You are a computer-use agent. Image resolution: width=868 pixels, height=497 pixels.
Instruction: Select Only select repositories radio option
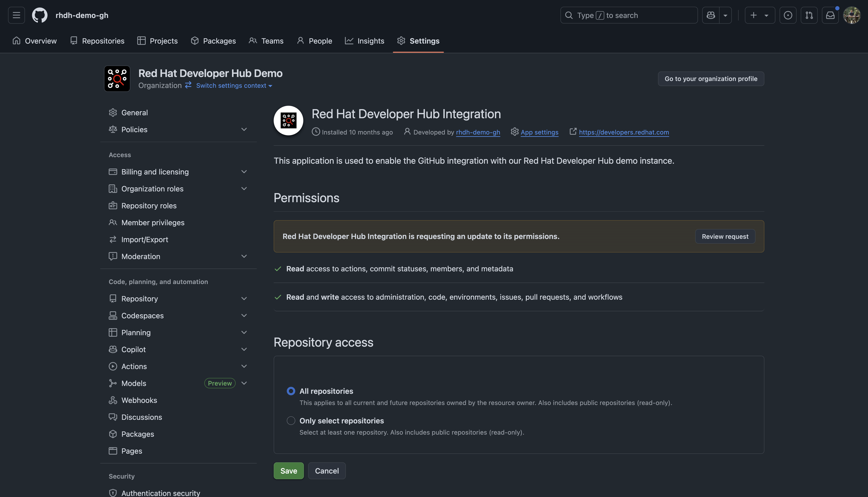coord(291,421)
